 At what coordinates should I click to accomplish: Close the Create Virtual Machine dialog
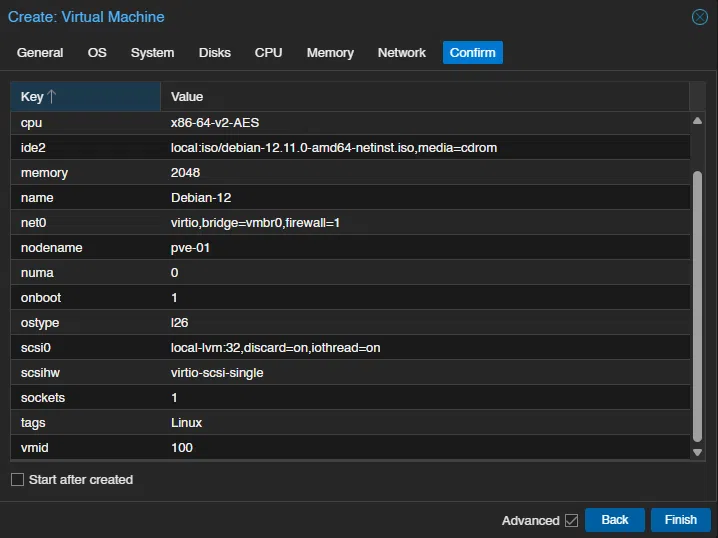(x=700, y=17)
